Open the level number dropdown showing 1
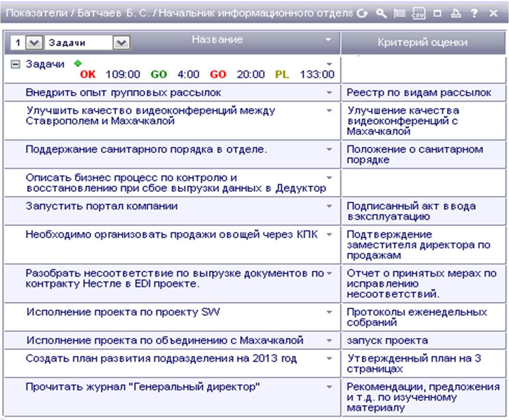This screenshot has width=509, height=420. [34, 43]
